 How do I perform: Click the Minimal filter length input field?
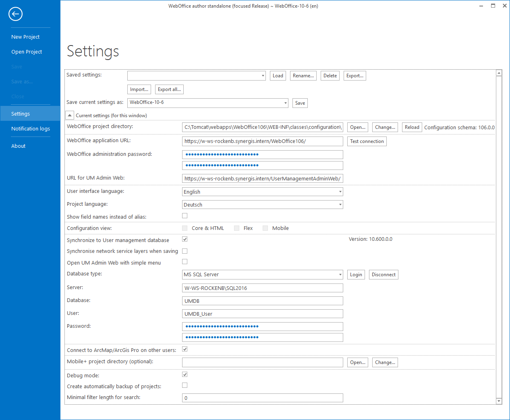click(x=262, y=397)
